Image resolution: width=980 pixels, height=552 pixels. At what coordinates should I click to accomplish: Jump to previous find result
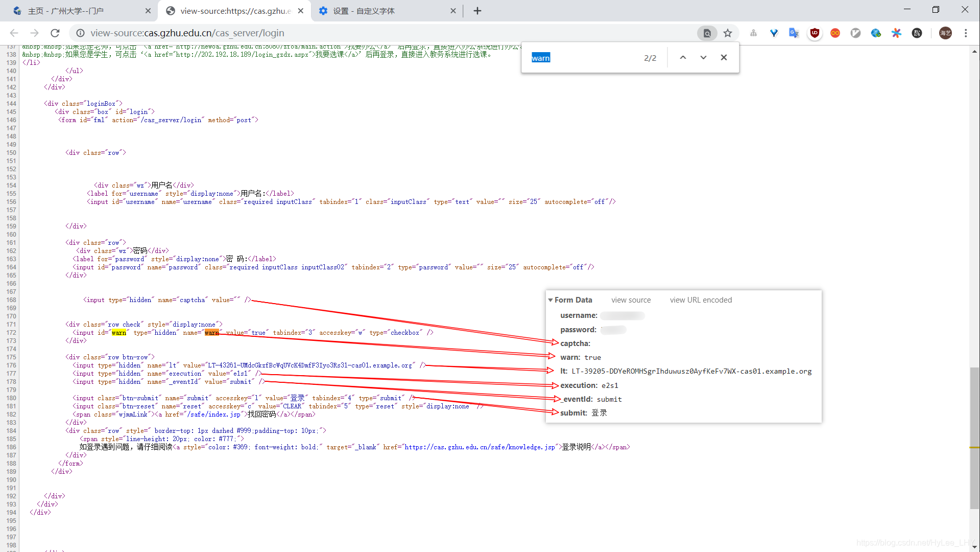[x=683, y=58]
